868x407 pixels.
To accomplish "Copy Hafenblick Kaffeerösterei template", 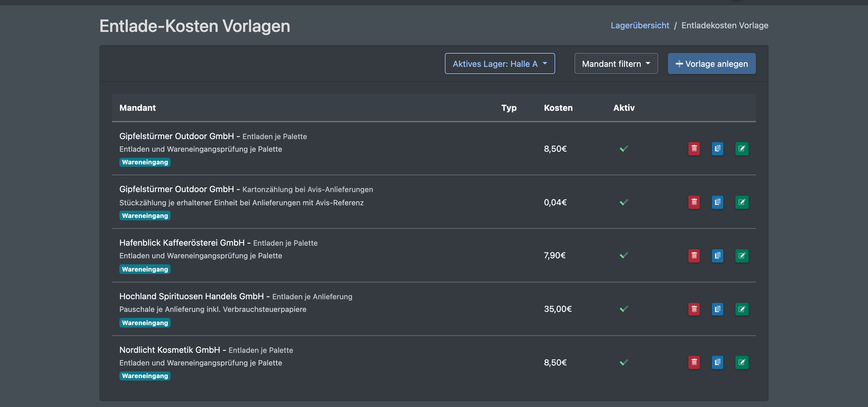I will tap(717, 256).
